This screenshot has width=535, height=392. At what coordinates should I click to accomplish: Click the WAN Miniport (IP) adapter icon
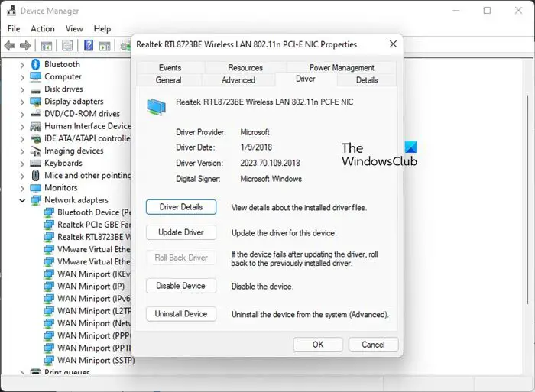[49, 287]
